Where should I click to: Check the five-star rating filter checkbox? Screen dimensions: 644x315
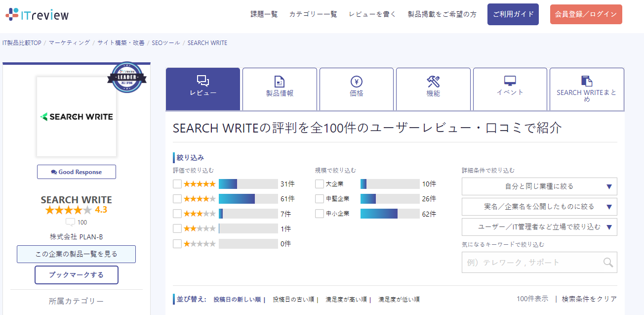pyautogui.click(x=177, y=184)
